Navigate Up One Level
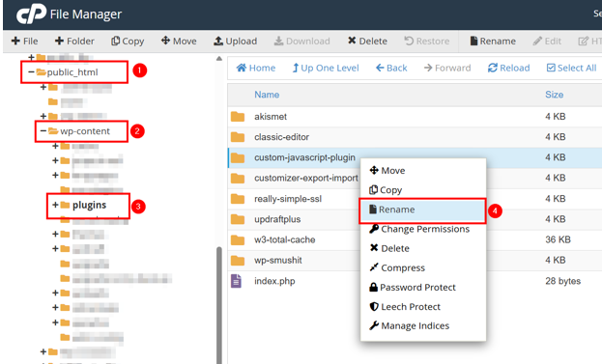 [326, 68]
